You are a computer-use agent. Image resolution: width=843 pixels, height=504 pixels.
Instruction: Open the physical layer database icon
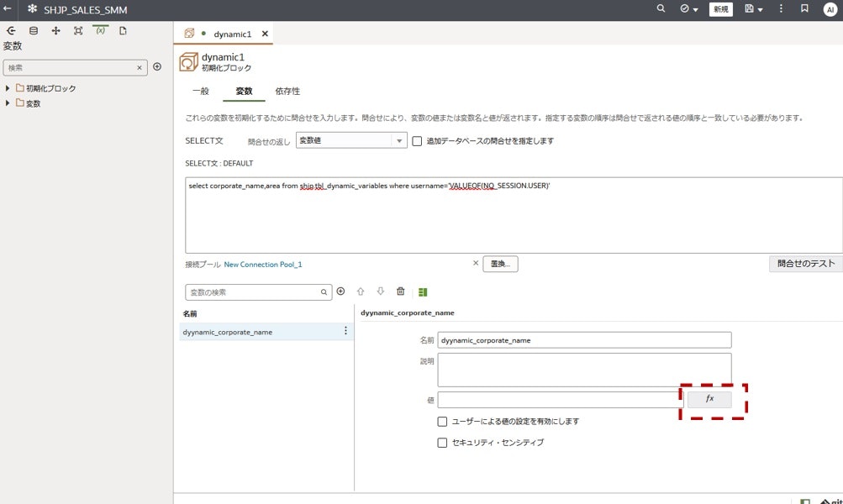34,30
